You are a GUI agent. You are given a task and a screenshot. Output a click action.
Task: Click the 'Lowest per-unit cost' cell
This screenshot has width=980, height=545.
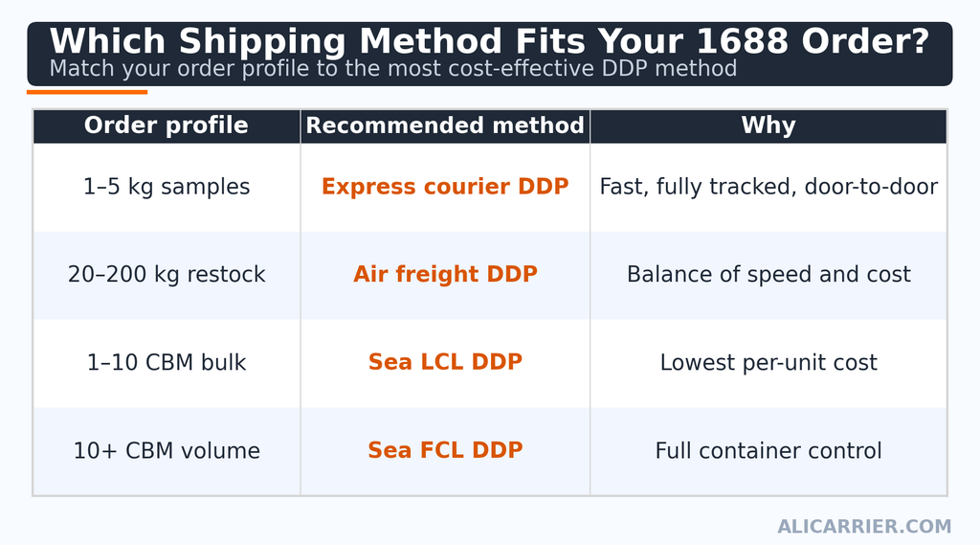[768, 363]
